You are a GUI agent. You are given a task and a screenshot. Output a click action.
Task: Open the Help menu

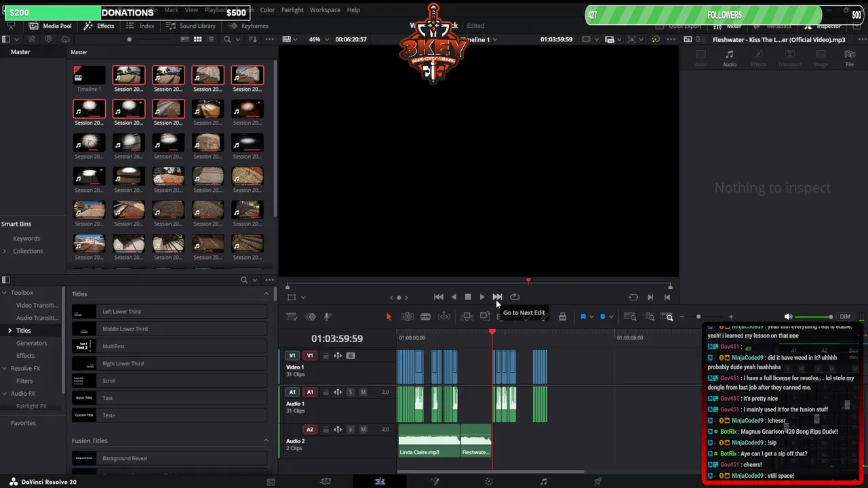click(x=353, y=10)
